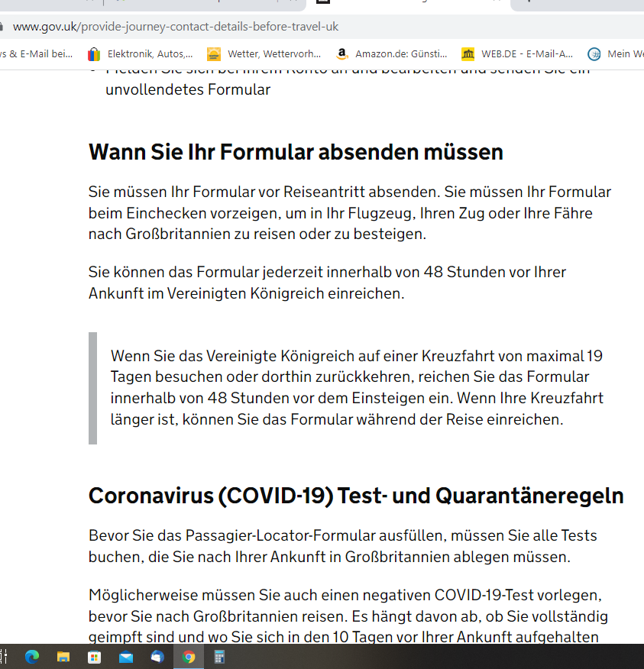This screenshot has height=669, width=644.
Task: Open the Windows Mail app icon
Action: pos(126,657)
